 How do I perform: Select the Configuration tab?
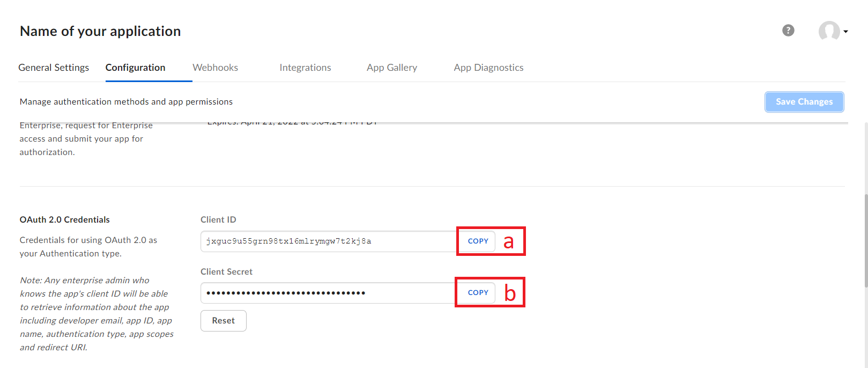point(135,68)
